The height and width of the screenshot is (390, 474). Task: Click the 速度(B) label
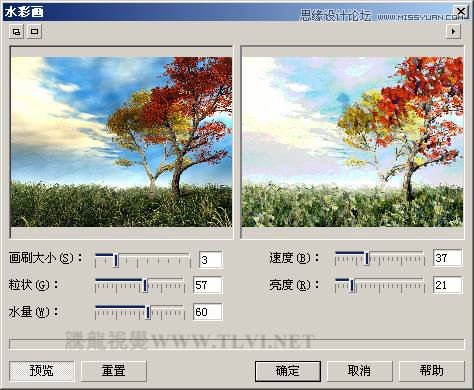click(294, 258)
